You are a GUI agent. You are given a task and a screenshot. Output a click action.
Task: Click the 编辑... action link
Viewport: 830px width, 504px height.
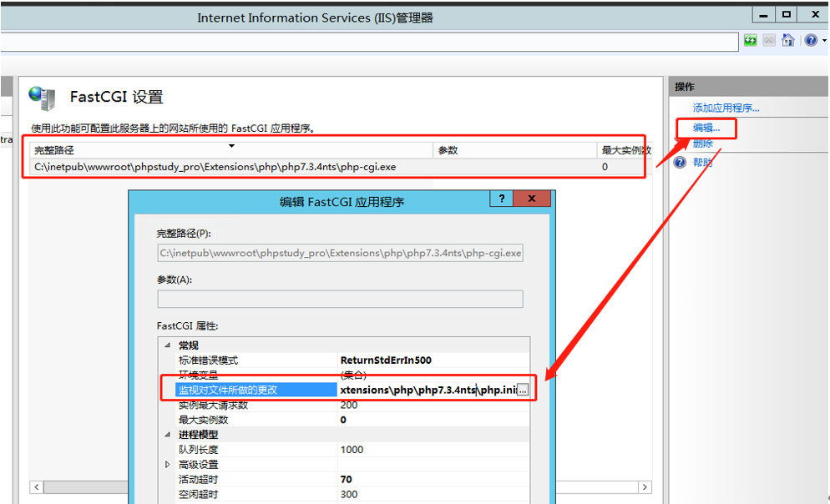click(x=706, y=128)
